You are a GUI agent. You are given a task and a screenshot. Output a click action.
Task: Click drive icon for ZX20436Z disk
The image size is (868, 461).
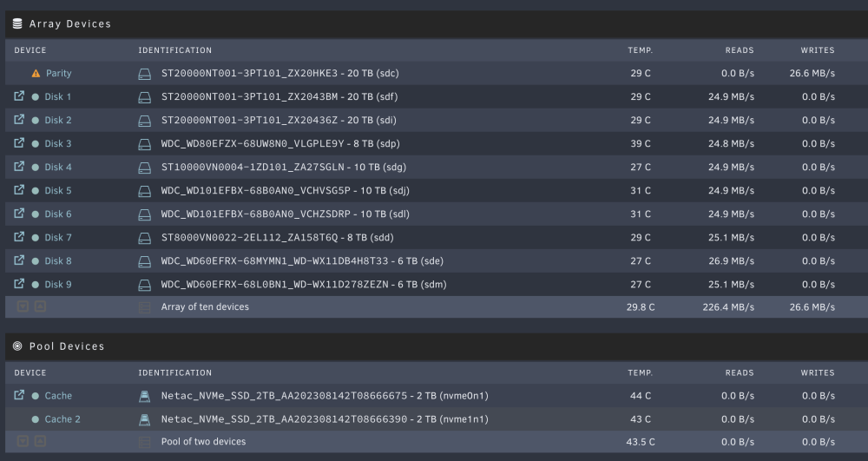[144, 121]
